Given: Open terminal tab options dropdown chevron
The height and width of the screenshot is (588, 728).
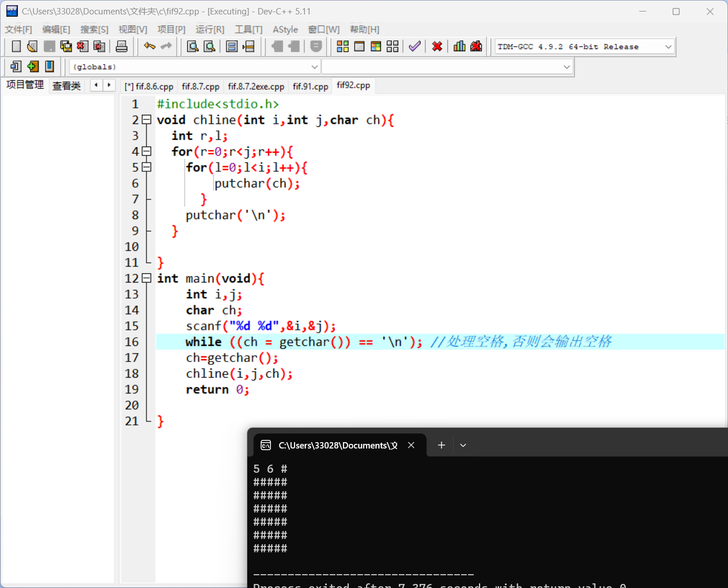Looking at the screenshot, I should click(x=463, y=445).
